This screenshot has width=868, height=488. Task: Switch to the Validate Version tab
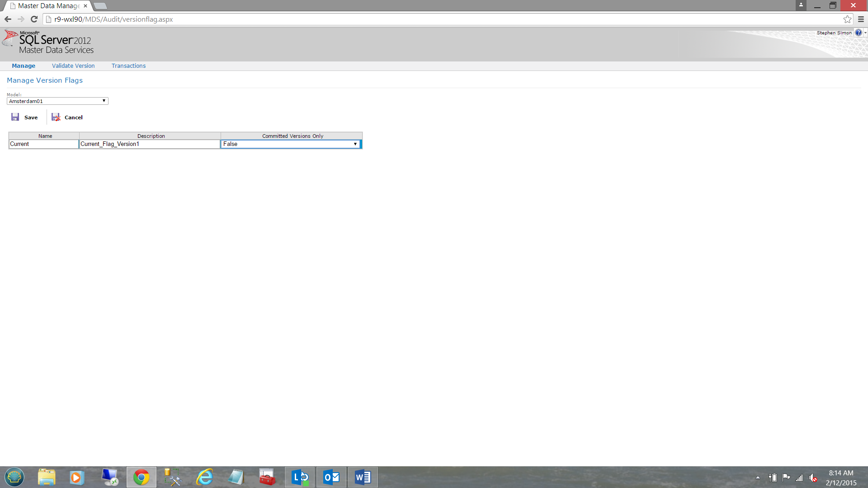pyautogui.click(x=73, y=66)
